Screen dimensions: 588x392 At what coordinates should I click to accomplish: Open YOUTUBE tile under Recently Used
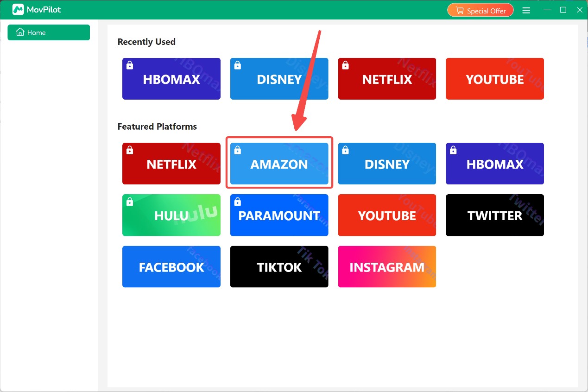click(x=495, y=79)
